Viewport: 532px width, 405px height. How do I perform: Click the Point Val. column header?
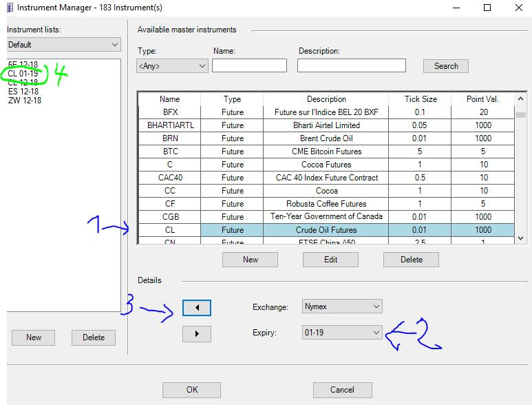tap(483, 99)
